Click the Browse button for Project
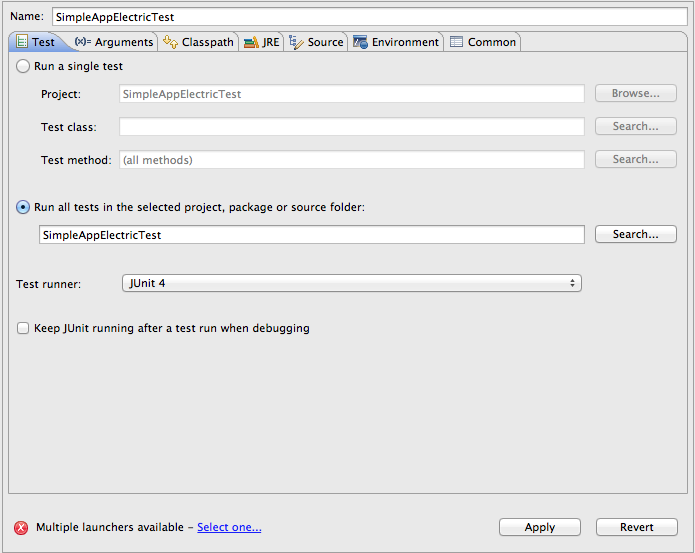695x553 pixels. pos(636,93)
